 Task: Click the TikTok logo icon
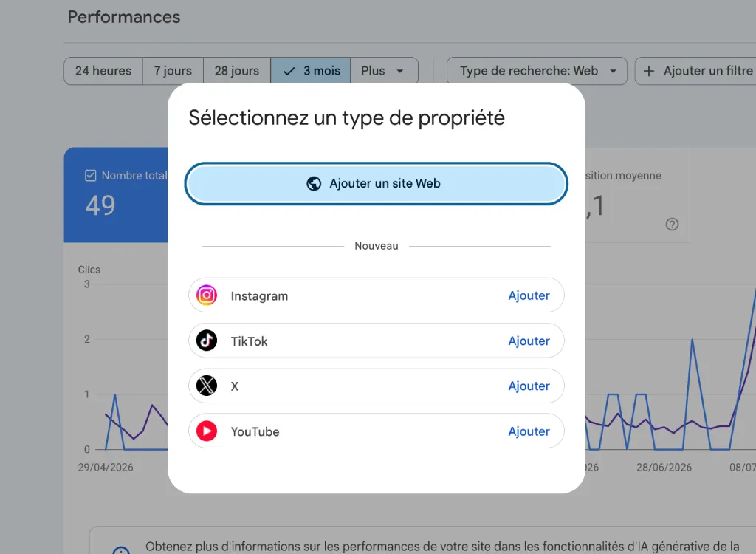point(207,341)
